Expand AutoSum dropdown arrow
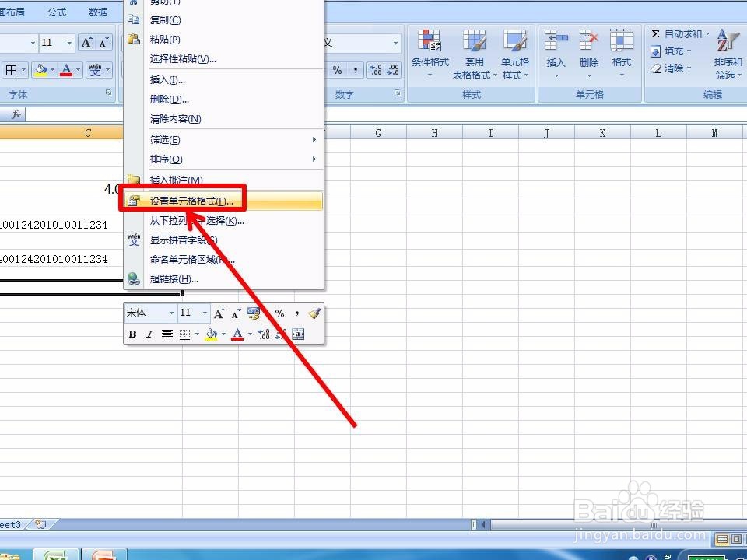 [707, 33]
